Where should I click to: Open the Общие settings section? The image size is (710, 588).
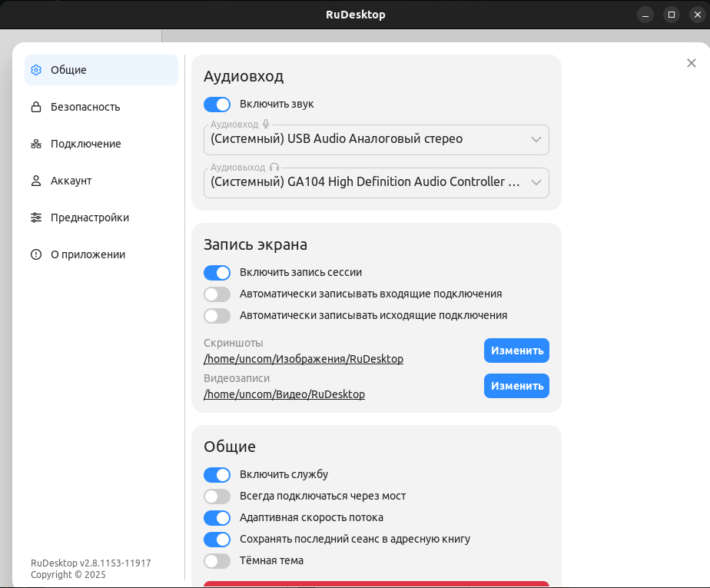click(x=101, y=70)
